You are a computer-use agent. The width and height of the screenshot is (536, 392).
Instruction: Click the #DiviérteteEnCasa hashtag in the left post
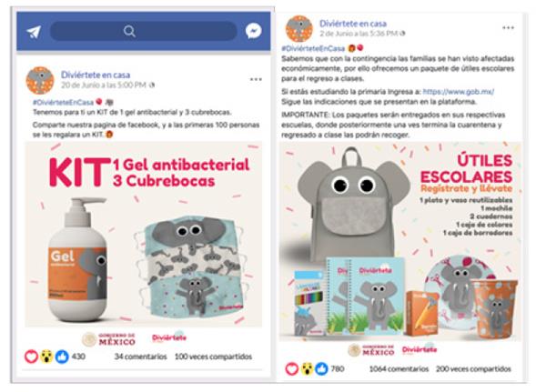[63, 102]
